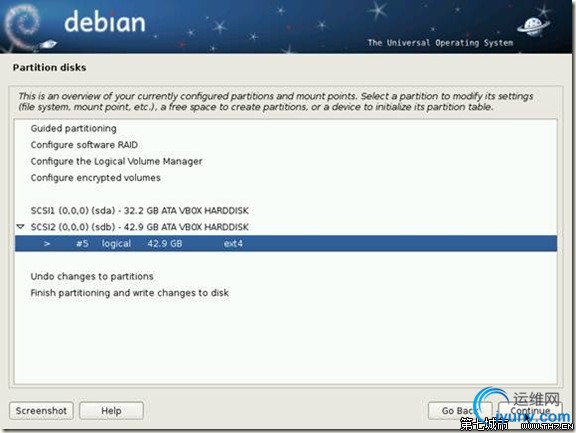Click the Continue button
The width and height of the screenshot is (576, 433).
click(530, 411)
